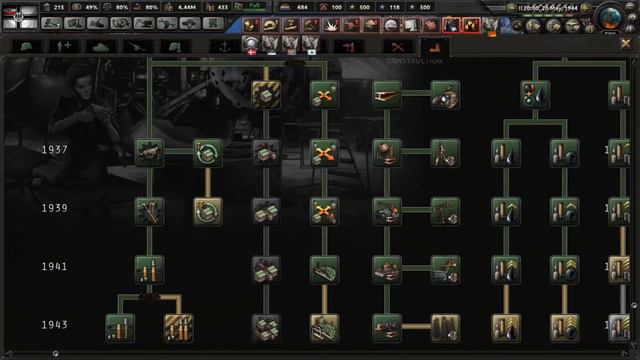Select the Industry research tab with the orange factory icon
Image resolution: width=640 pixels, height=360 pixels.
tap(435, 47)
